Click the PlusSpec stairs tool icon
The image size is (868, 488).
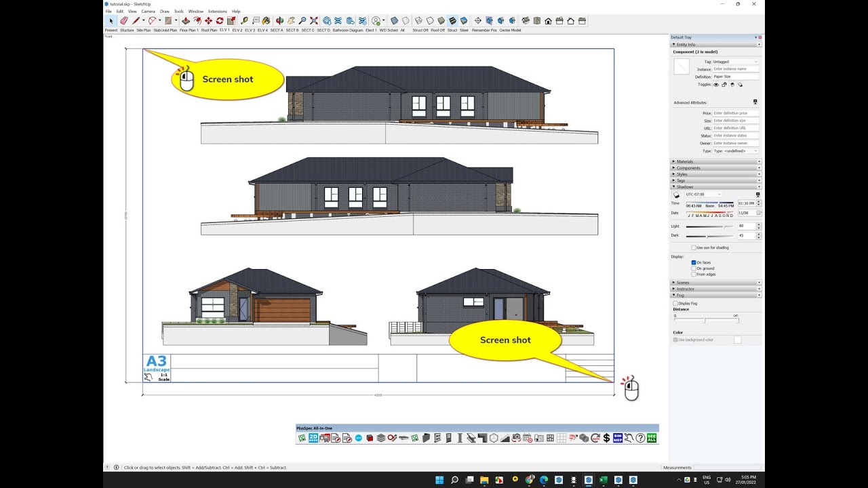click(506, 438)
